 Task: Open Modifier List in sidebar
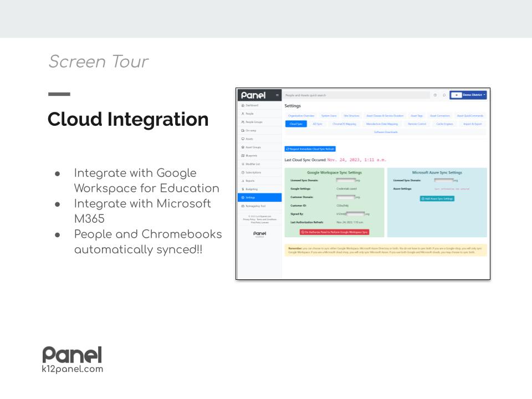click(259, 164)
